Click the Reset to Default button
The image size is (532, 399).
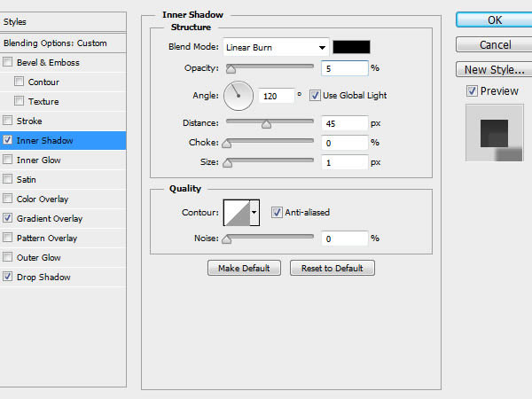click(x=332, y=268)
